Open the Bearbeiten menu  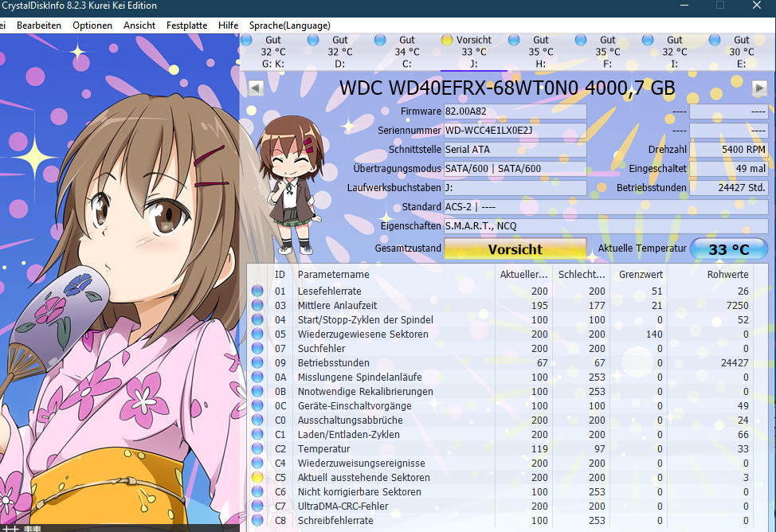[x=39, y=25]
